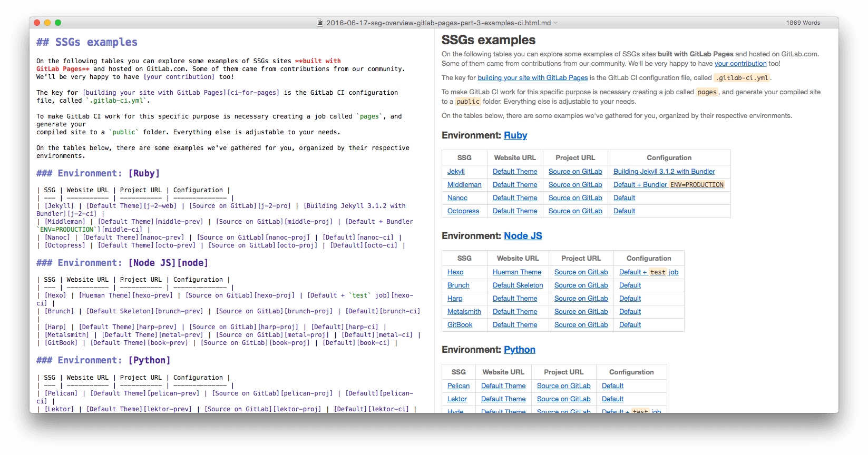Open 'Building Jekyll 3.1.2 with Bundler' configuration link
Viewport: 868px width, 455px height.
click(664, 171)
